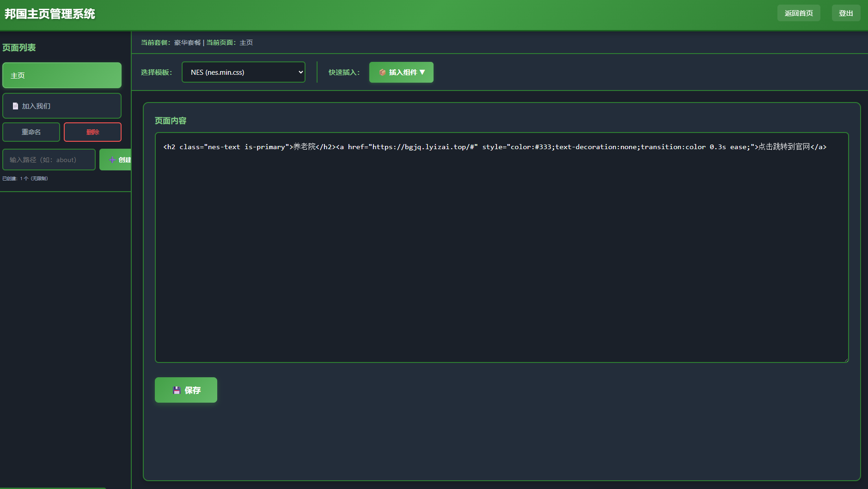This screenshot has width=868, height=489.
Task: Focus the 输入路径 input field
Action: click(49, 160)
